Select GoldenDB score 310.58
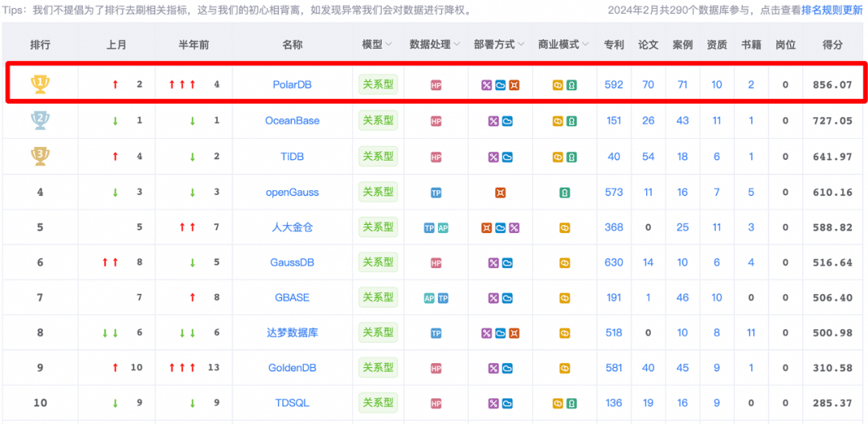The image size is (868, 424). (833, 368)
